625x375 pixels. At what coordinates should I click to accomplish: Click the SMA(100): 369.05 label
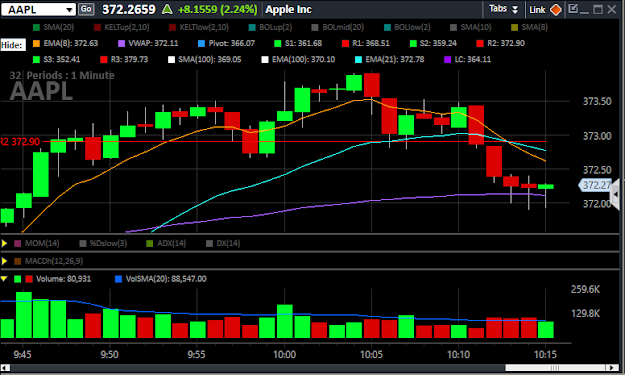tap(210, 59)
